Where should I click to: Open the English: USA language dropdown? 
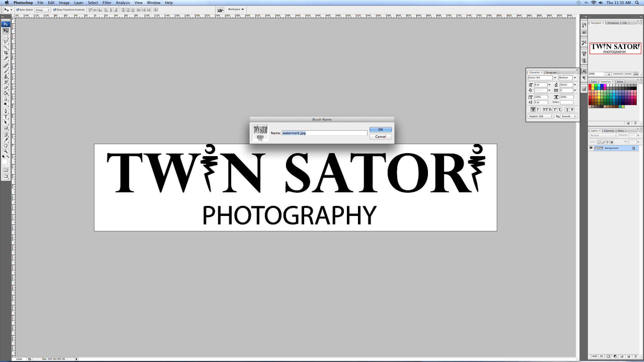coord(541,116)
